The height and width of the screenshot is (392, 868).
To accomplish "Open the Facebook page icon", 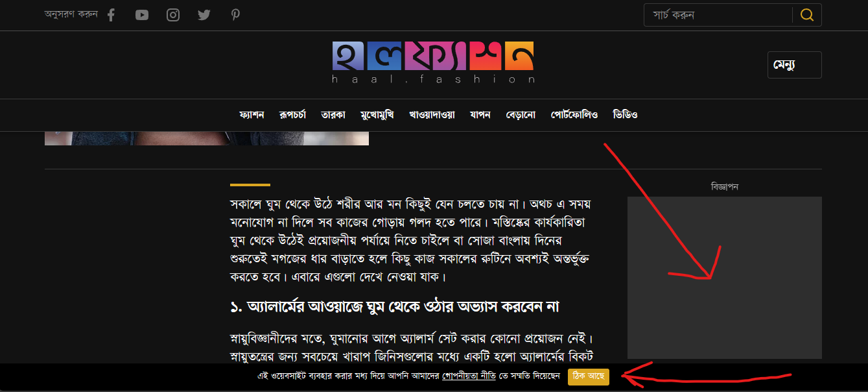I will click(111, 15).
